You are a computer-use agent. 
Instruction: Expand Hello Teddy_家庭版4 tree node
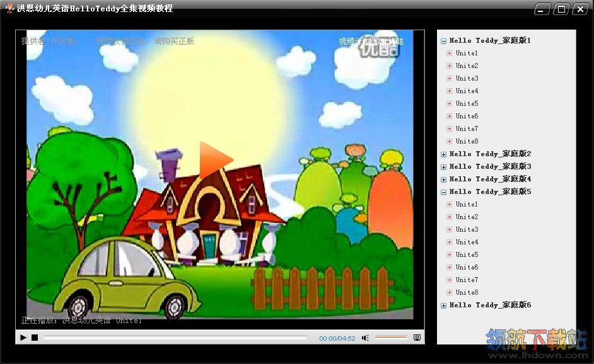click(x=443, y=179)
